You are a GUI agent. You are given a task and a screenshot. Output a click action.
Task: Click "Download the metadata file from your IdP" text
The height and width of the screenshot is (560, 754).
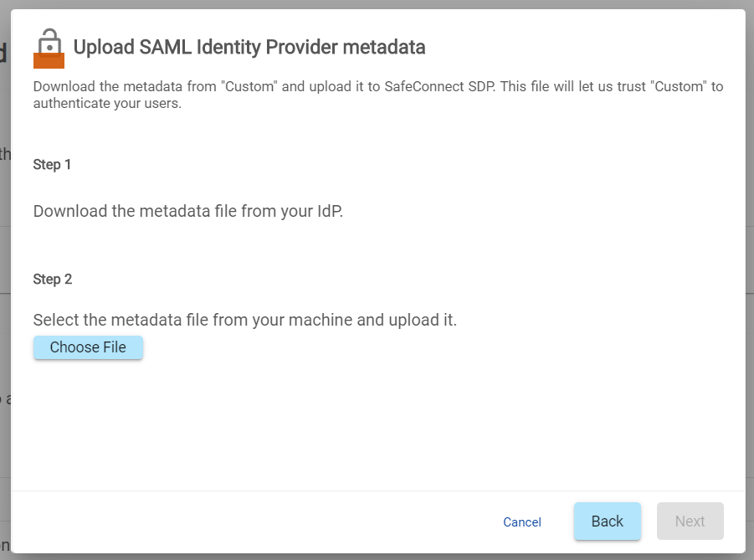[x=187, y=212]
